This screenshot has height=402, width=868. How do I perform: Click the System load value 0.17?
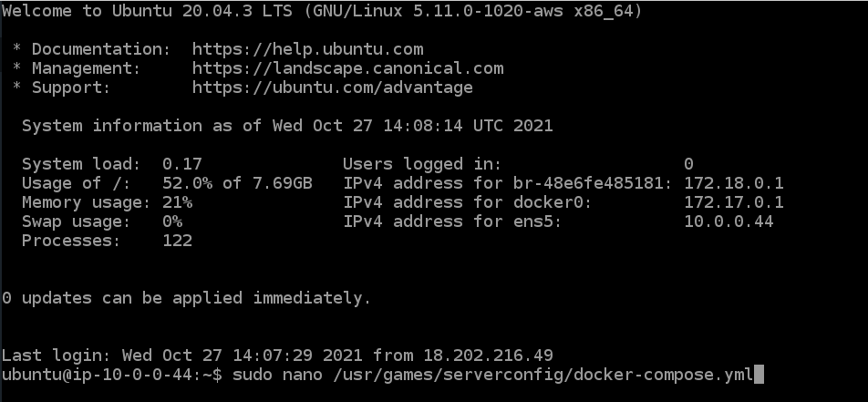[182, 164]
